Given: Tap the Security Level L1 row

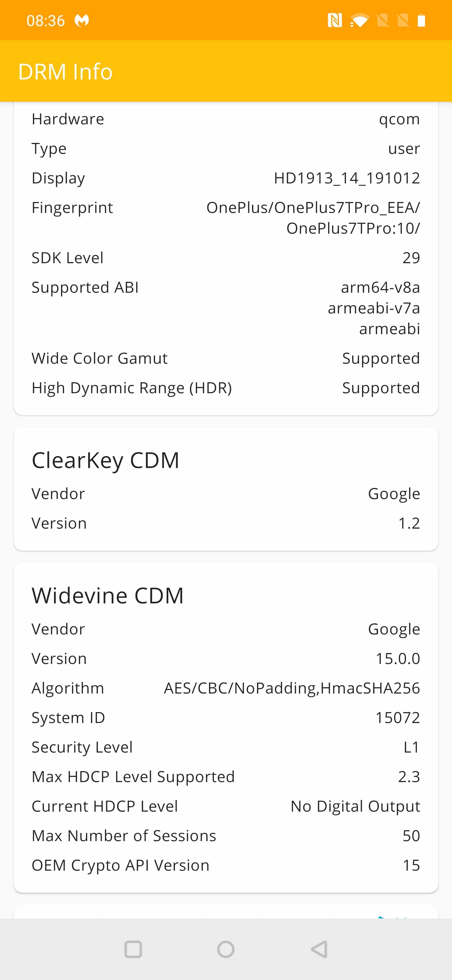Looking at the screenshot, I should pos(226,747).
